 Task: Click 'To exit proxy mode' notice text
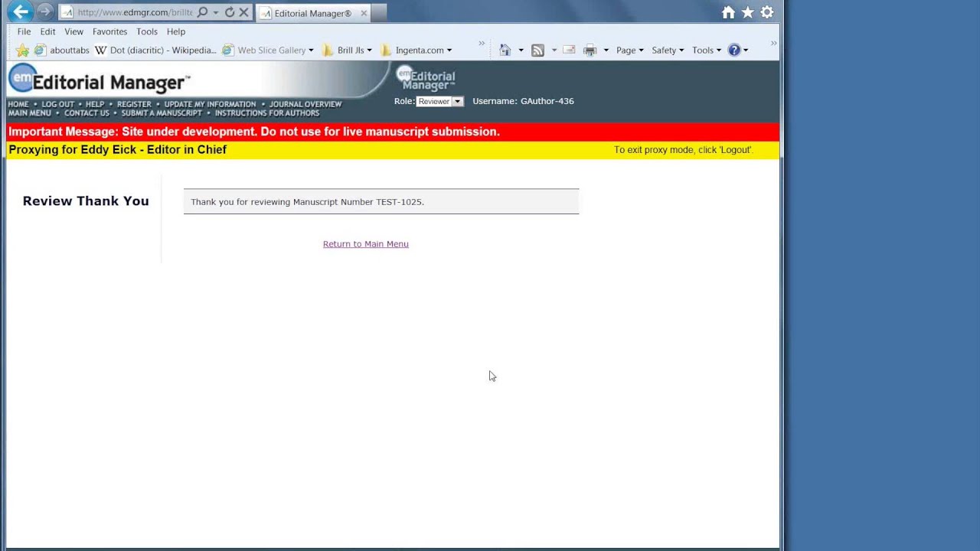coord(683,150)
